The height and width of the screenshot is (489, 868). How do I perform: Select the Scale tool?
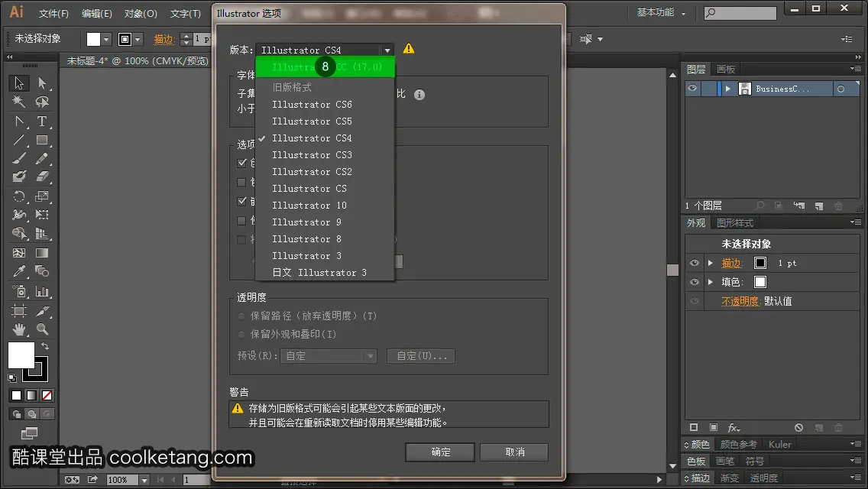click(42, 196)
